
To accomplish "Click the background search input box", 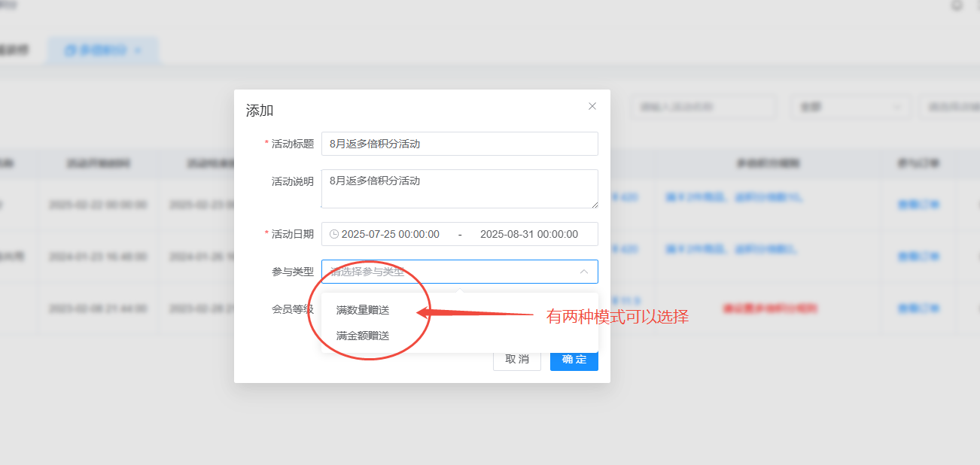I will point(702,107).
